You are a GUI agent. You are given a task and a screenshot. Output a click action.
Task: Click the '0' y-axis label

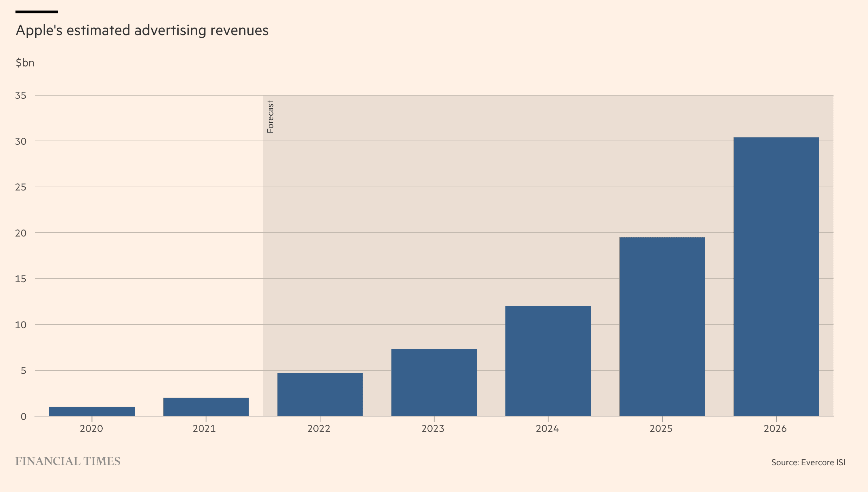pyautogui.click(x=24, y=416)
